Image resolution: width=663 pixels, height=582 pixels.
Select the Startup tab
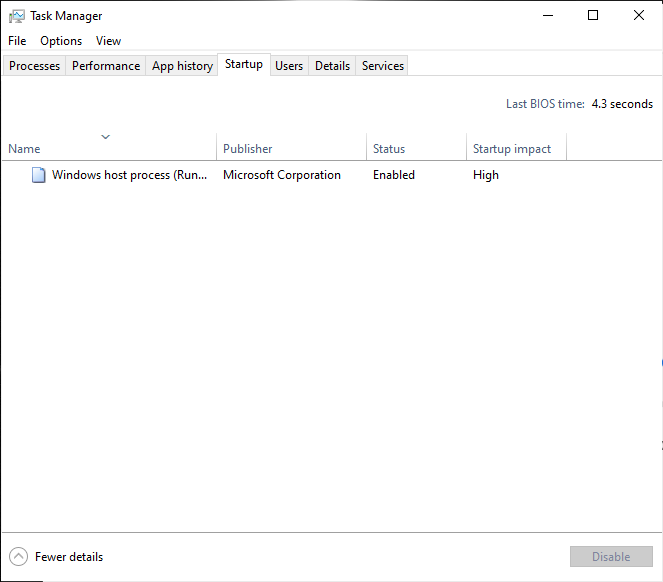pyautogui.click(x=244, y=64)
